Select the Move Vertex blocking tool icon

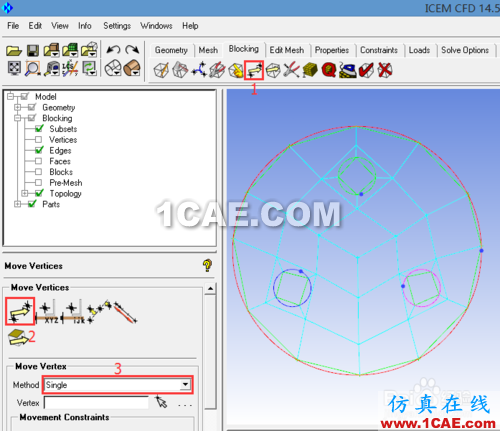click(254, 70)
